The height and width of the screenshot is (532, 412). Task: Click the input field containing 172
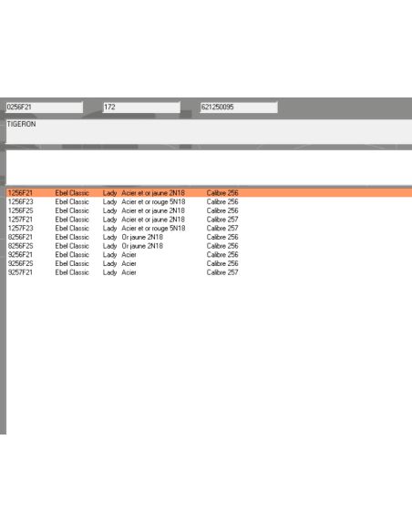pyautogui.click(x=141, y=107)
